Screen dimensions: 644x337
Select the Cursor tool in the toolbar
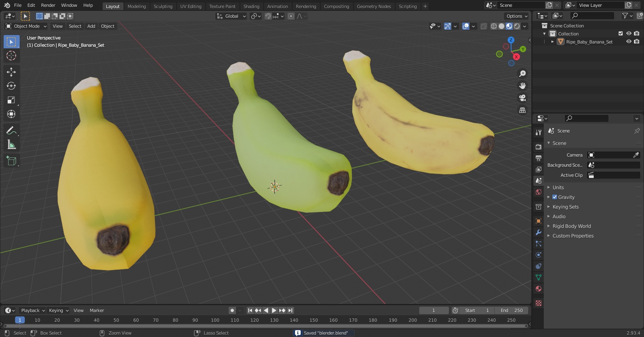[11, 56]
